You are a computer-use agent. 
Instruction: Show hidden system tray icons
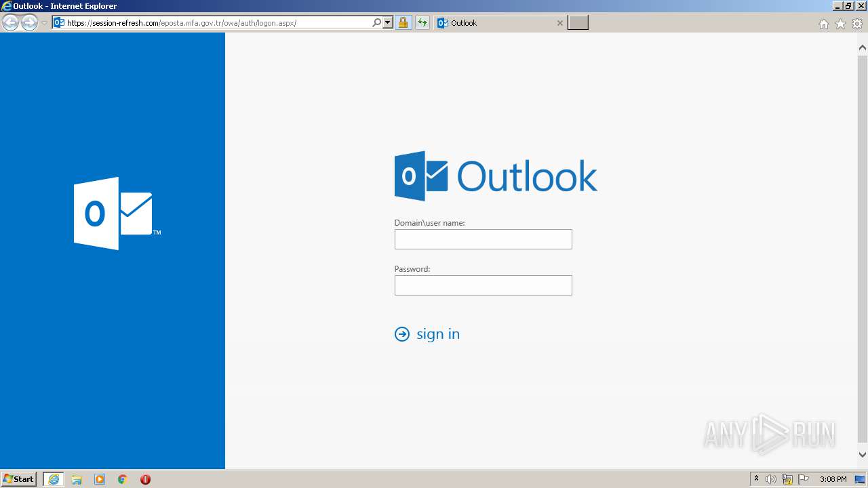(x=757, y=479)
